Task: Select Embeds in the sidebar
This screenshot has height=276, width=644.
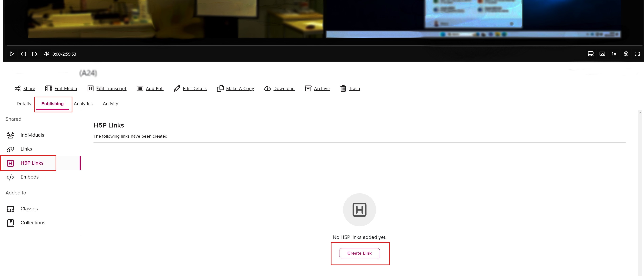Action: pyautogui.click(x=29, y=177)
